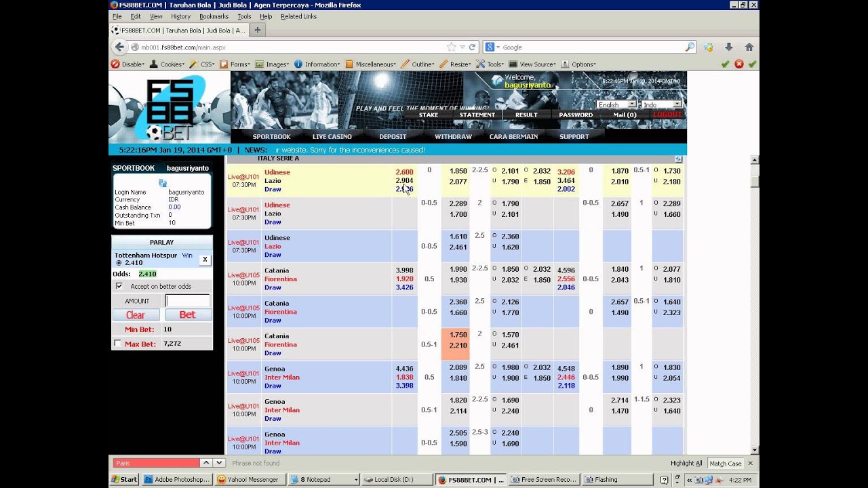Close the find bar
The image size is (868, 488).
click(x=752, y=464)
